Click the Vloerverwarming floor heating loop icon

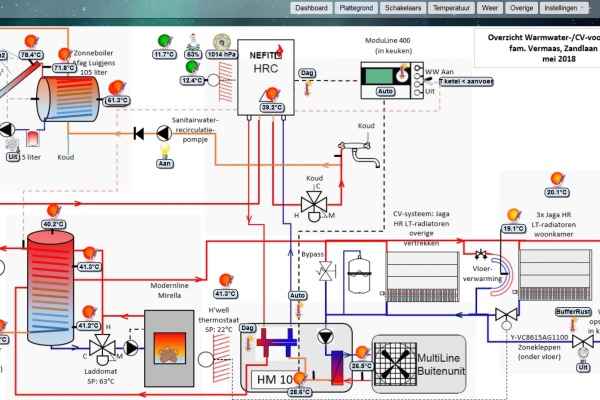pos(502,276)
